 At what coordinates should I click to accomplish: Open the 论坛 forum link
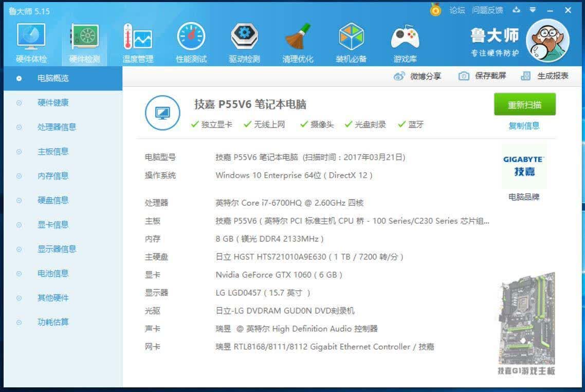(457, 10)
